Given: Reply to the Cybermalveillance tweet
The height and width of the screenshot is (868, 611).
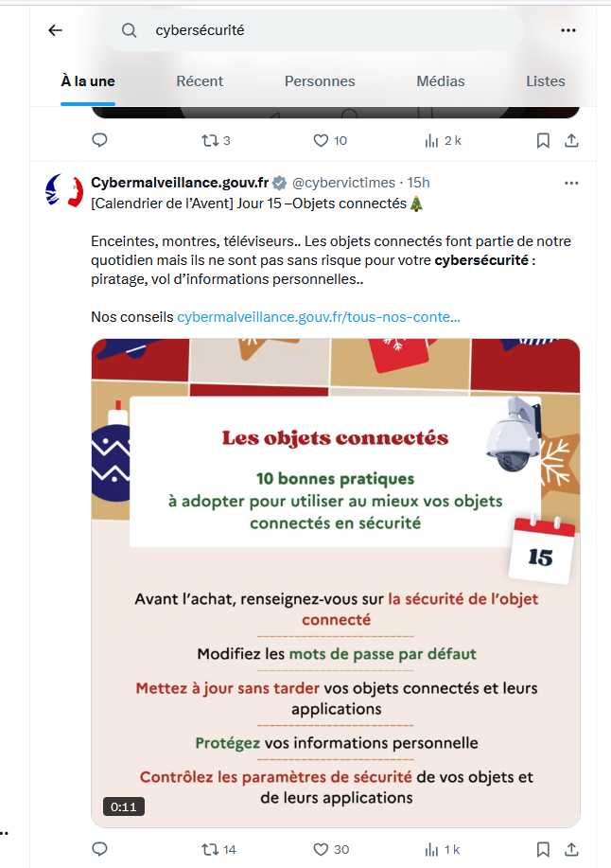Looking at the screenshot, I should (x=99, y=850).
